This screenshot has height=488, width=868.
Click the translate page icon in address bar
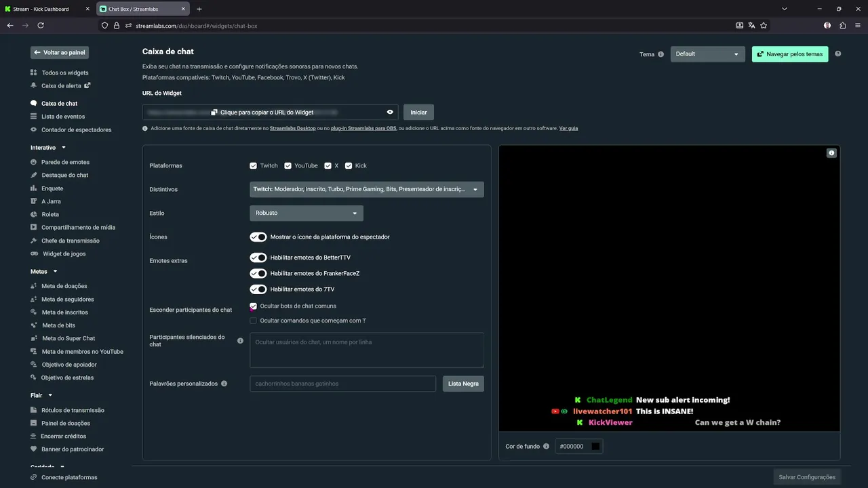click(x=751, y=26)
